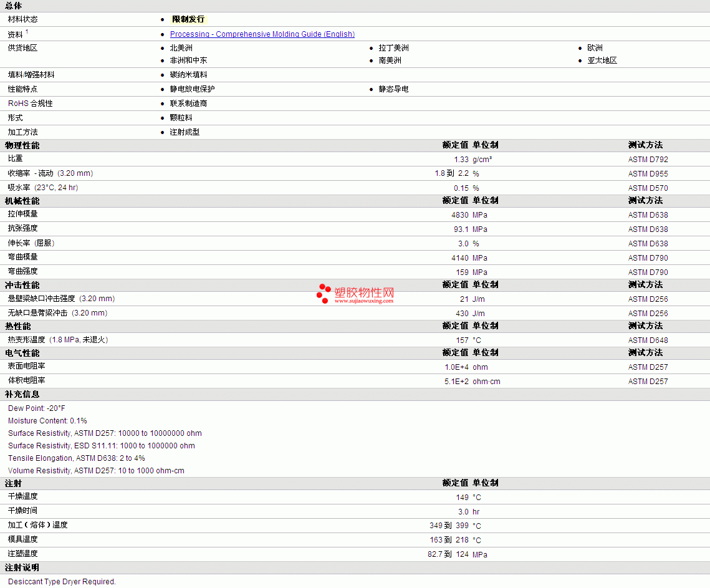Click ASTM D648 test method cell

coord(648,340)
